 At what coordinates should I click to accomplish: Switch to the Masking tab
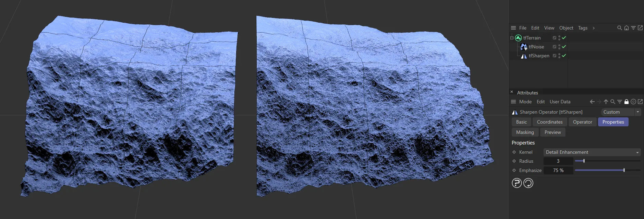[x=525, y=132]
